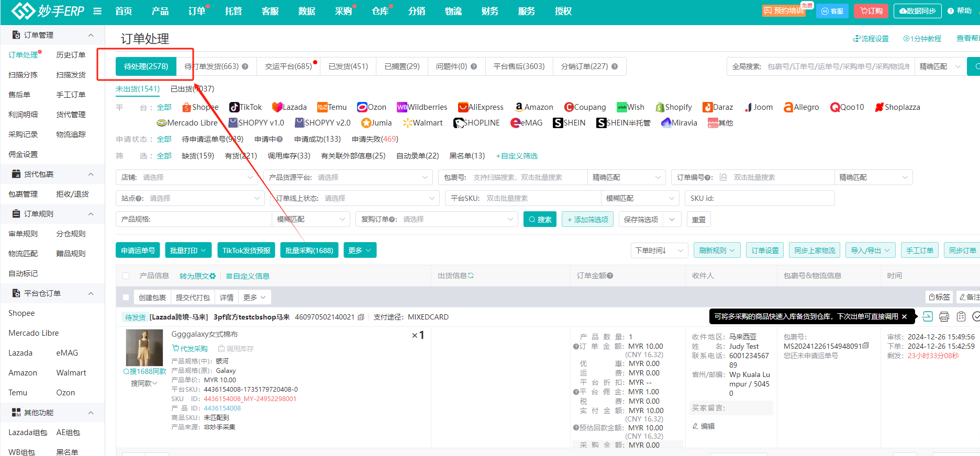
Task: Open the 采购 top menu
Action: [343, 11]
